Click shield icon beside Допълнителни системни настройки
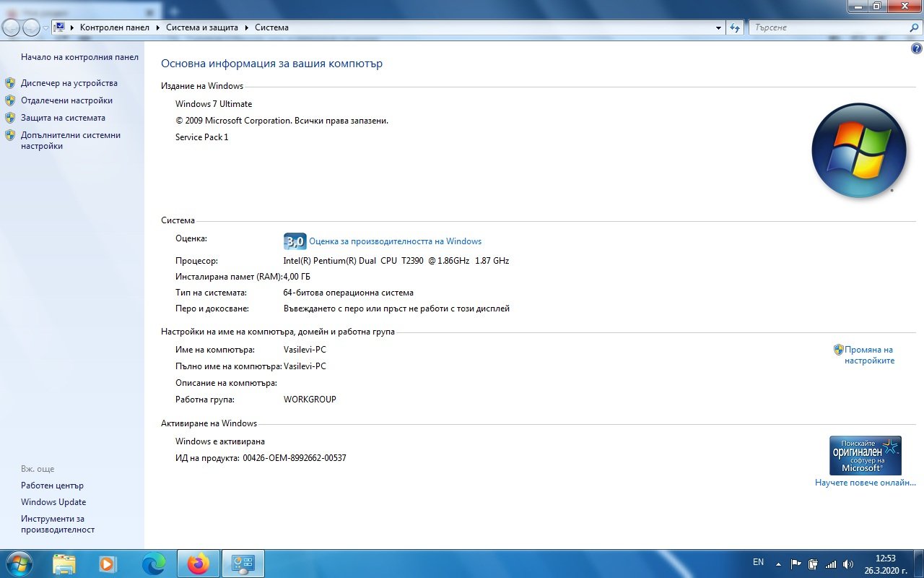The image size is (924, 578). coord(10,135)
